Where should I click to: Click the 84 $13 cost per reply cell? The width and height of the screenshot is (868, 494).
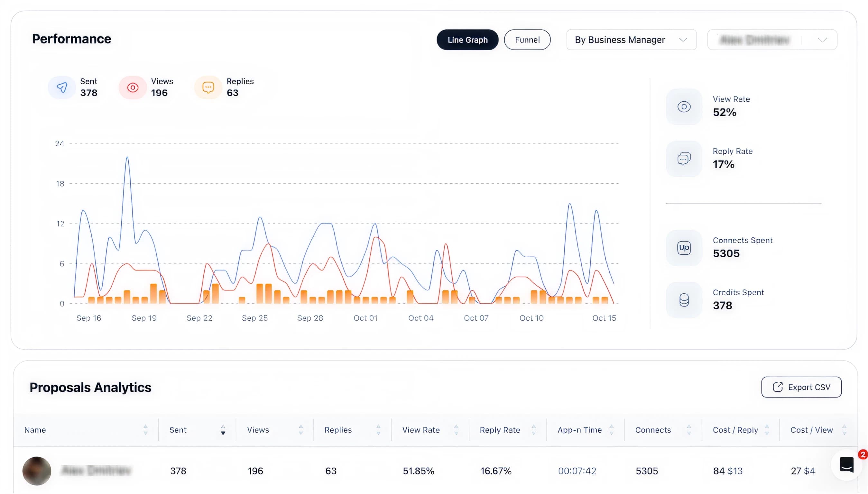[x=727, y=471]
